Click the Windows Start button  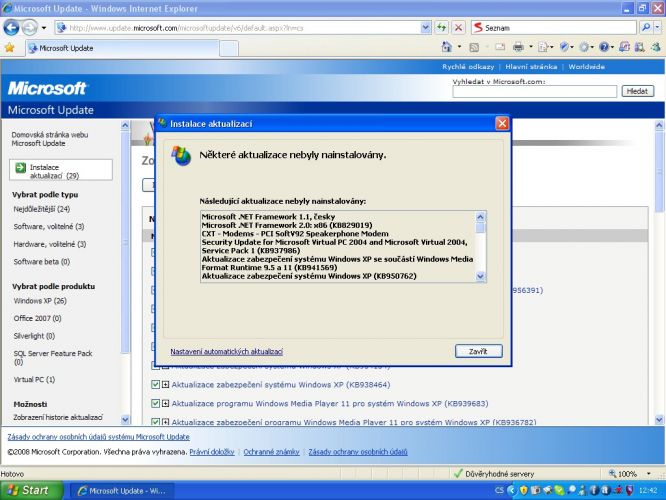(x=31, y=491)
